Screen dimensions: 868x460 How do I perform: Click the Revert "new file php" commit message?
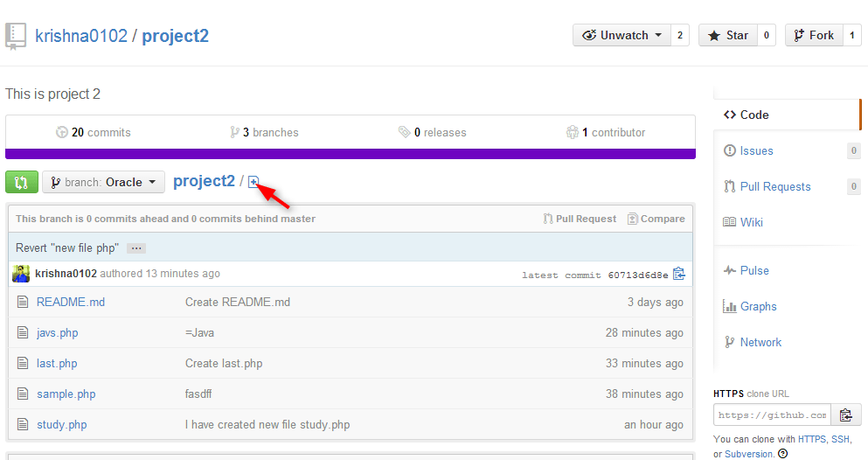67,248
